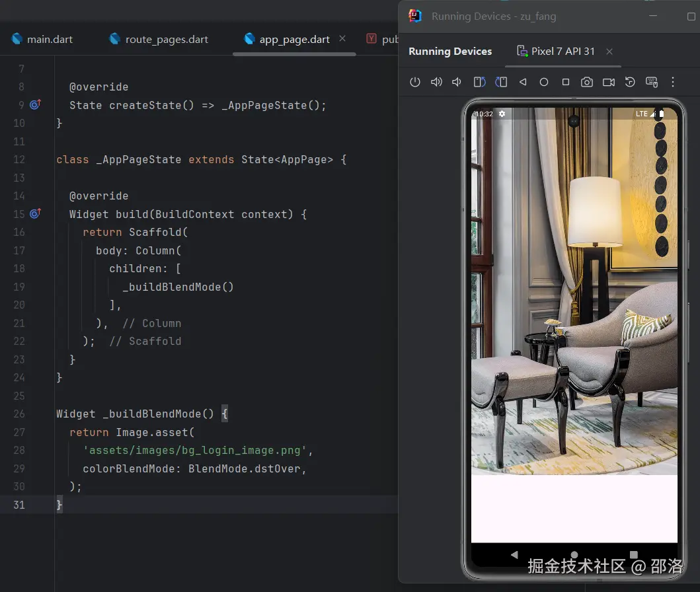Click the Scaffold( call on line 16
This screenshot has height=592, width=700.
[x=159, y=232]
